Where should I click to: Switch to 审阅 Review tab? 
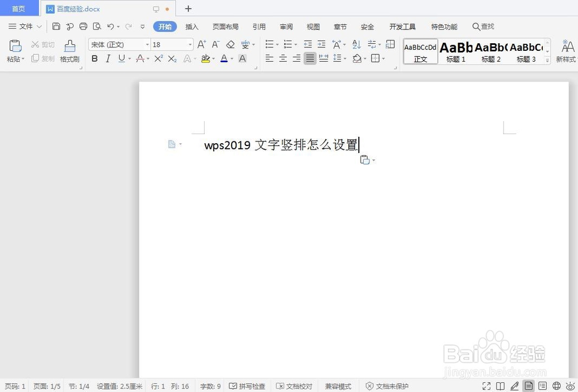(286, 27)
